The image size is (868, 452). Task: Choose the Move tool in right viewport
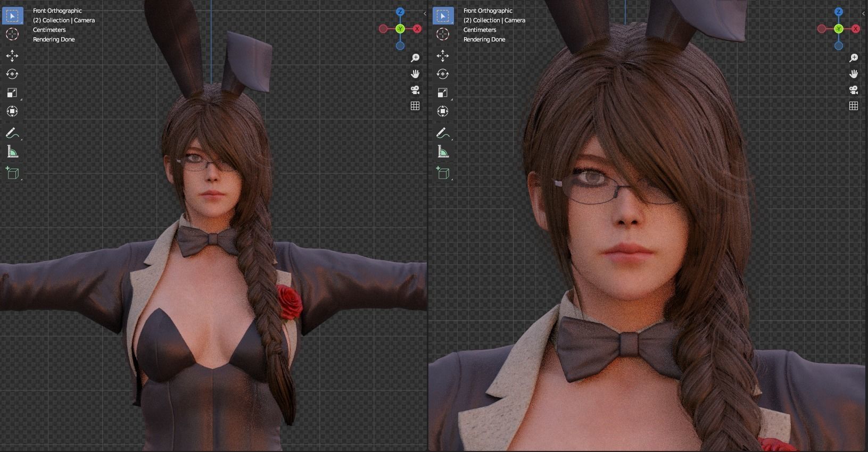pyautogui.click(x=442, y=56)
